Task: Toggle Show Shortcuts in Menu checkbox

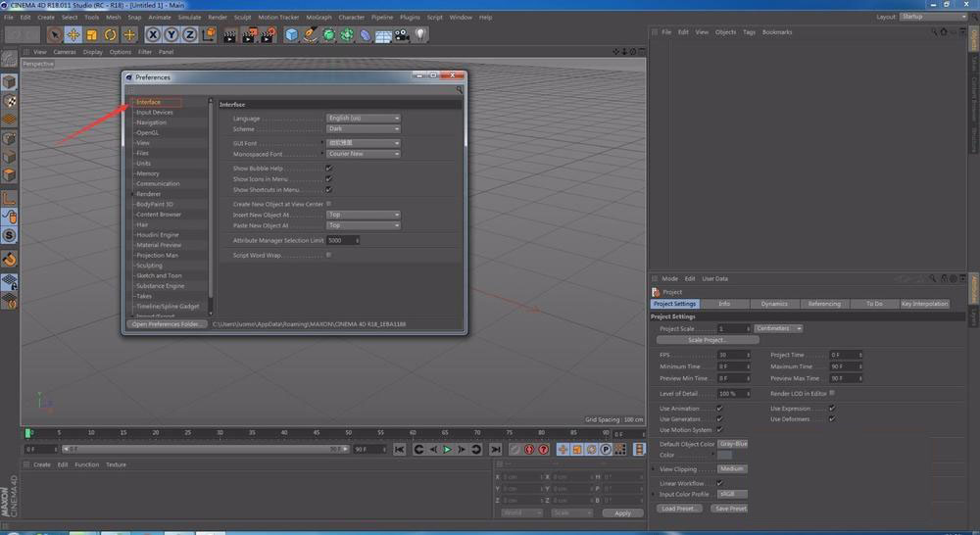Action: coord(328,189)
